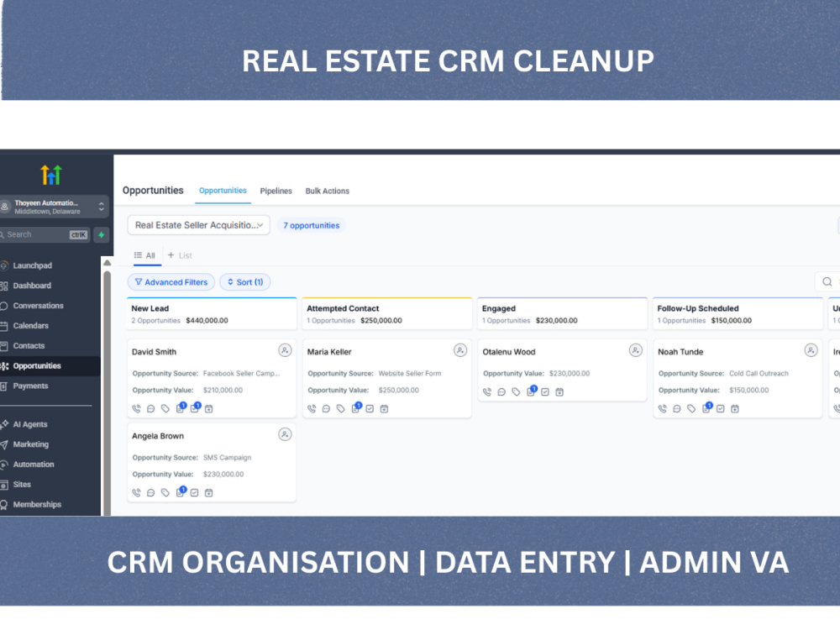The height and width of the screenshot is (630, 840).
Task: Click the phone call icon on Angela Brown's card
Action: pyautogui.click(x=137, y=493)
